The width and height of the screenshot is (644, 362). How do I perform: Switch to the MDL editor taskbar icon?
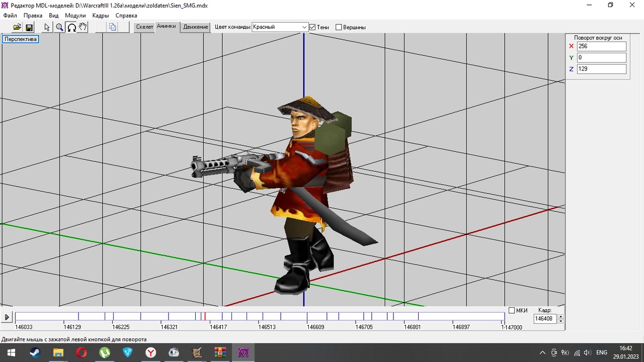(x=244, y=352)
